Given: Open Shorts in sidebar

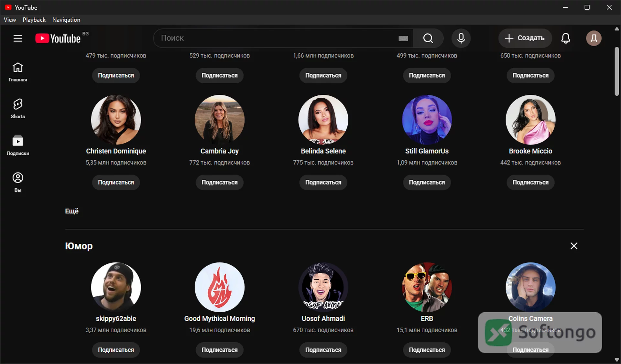Looking at the screenshot, I should [x=18, y=109].
